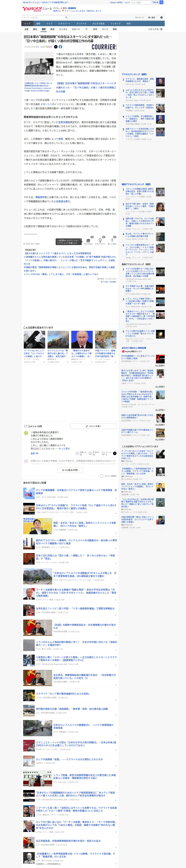Open the 購入履歴 link
This screenshot has width=186, height=868.
[x=152, y=18]
